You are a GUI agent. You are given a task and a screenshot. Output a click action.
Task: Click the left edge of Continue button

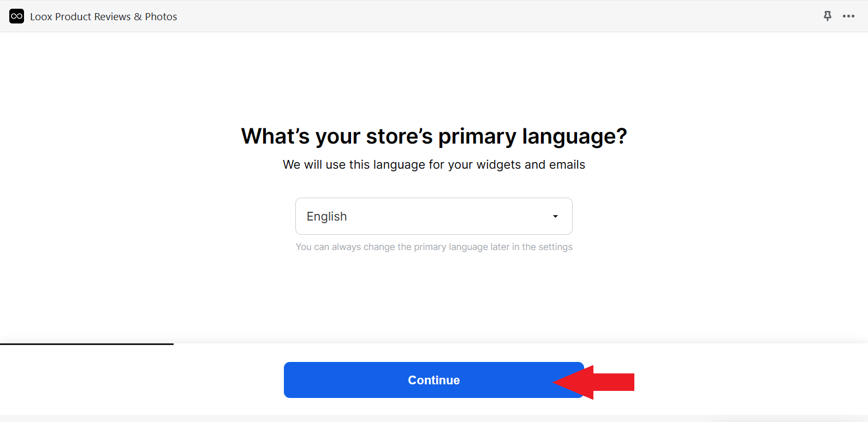(289, 380)
